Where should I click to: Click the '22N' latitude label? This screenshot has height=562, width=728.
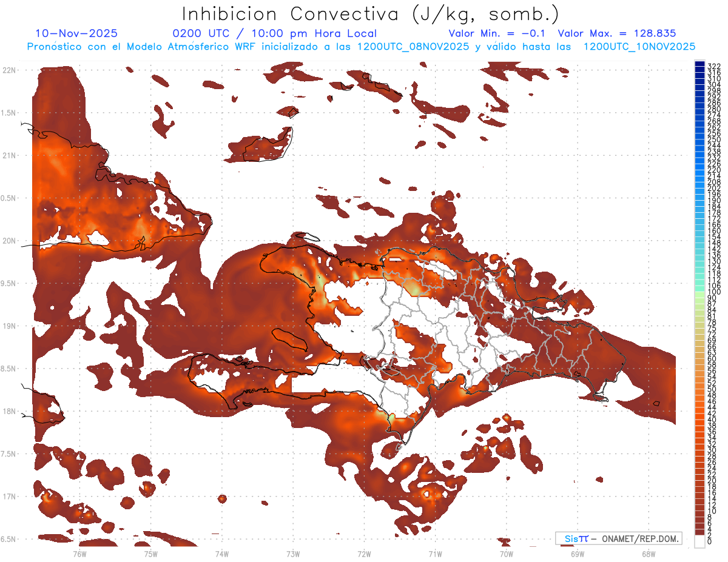[x=10, y=70]
